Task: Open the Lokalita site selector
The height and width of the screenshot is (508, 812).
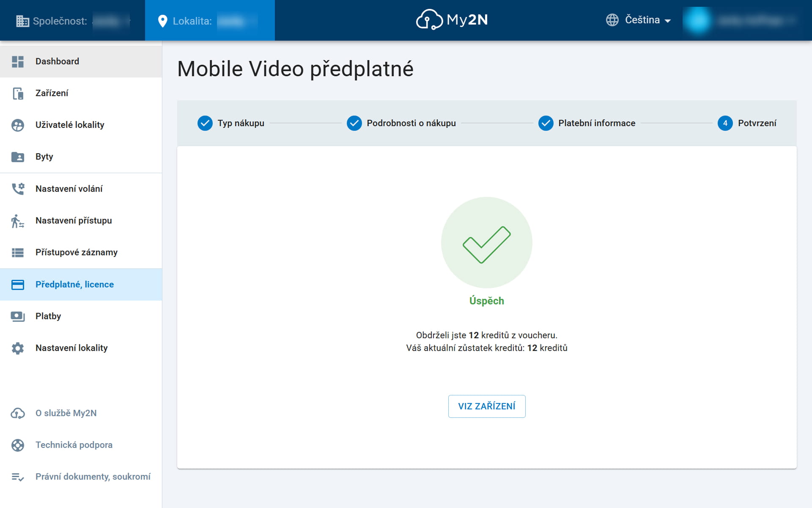Action: tap(210, 21)
